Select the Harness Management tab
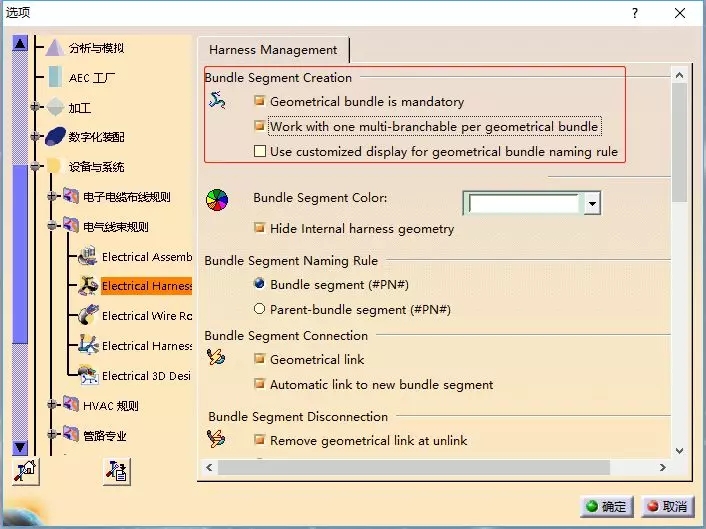This screenshot has width=706, height=529. pos(273,50)
